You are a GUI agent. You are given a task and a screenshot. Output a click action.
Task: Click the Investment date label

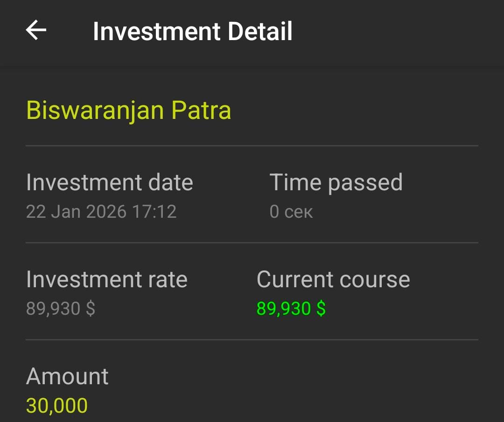(109, 182)
